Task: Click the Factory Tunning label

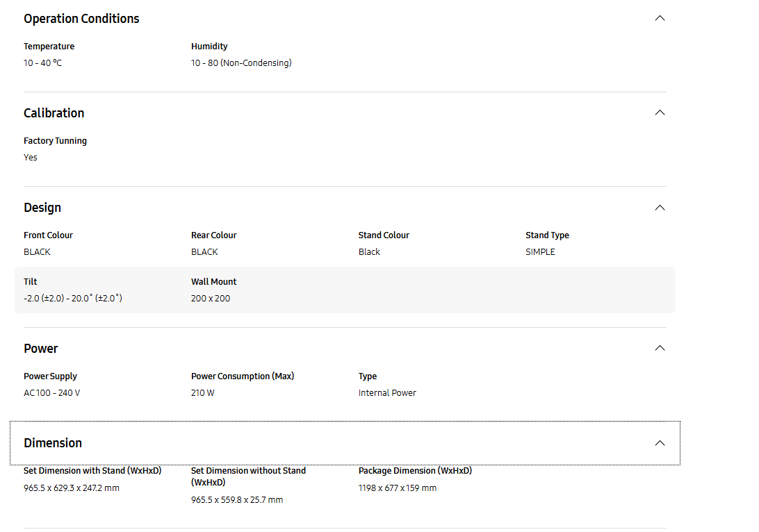Action: [x=55, y=141]
